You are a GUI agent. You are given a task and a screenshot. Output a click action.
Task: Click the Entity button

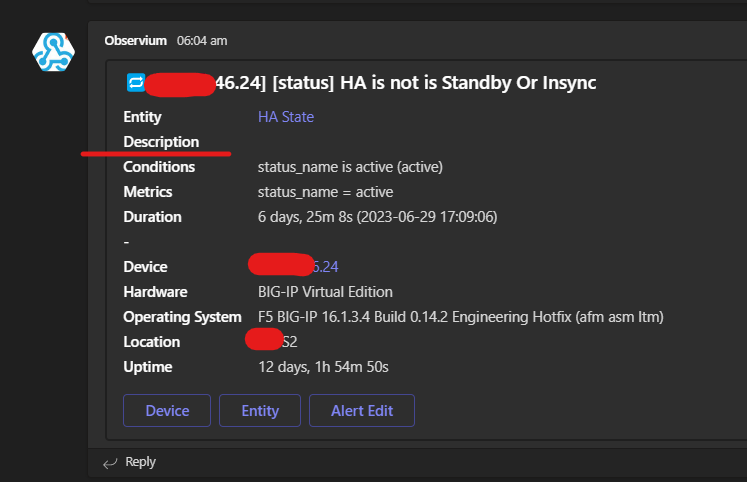(x=260, y=411)
